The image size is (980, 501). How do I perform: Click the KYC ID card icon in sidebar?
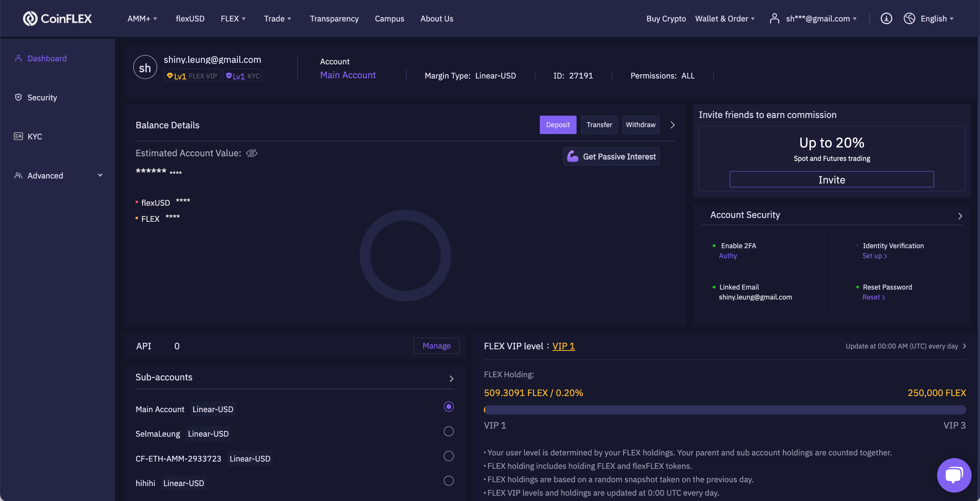(18, 136)
